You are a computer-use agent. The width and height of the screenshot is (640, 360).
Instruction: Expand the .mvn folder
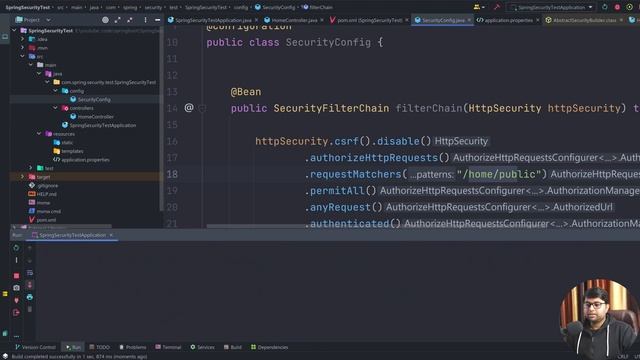click(22, 48)
